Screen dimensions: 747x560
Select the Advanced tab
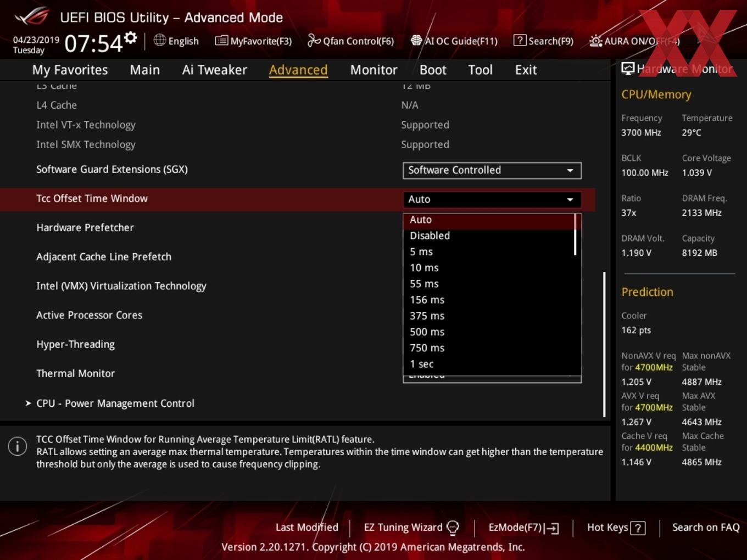(x=298, y=70)
